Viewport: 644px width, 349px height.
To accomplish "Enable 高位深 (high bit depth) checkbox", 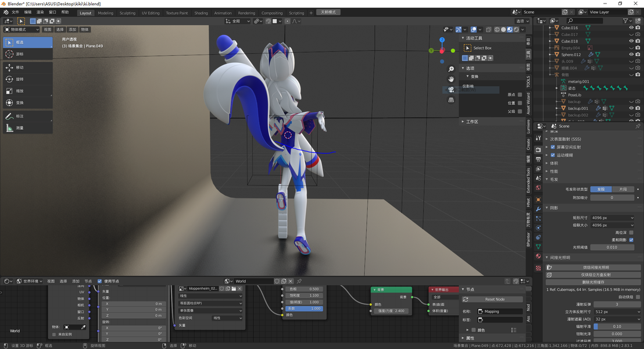I will click(x=631, y=233).
